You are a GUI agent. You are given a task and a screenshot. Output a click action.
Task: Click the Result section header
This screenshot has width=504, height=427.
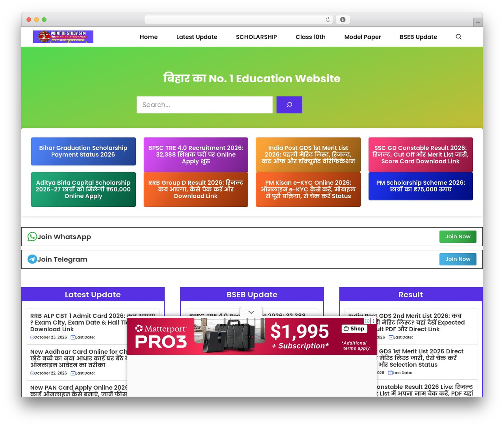click(x=411, y=294)
